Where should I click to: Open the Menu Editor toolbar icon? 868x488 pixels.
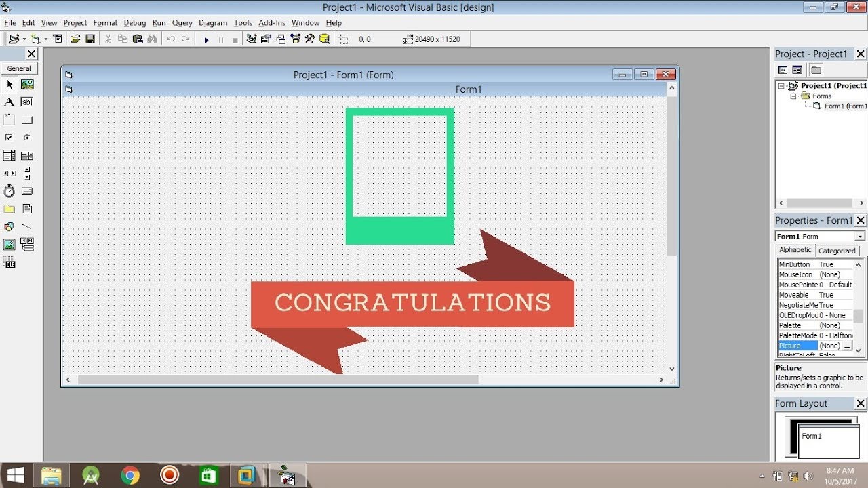58,39
